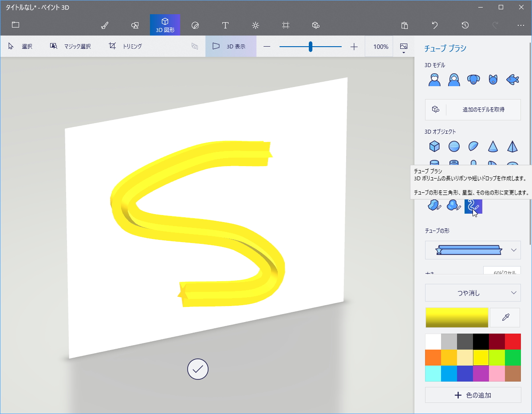The height and width of the screenshot is (414, 532).
Task: Select the Brushes tool tab
Action: (x=105, y=25)
